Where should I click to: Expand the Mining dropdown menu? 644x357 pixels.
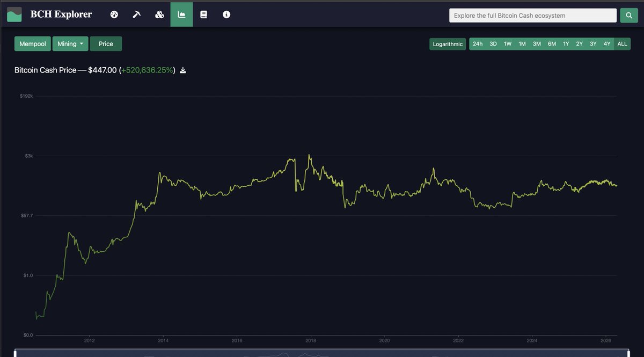(70, 43)
